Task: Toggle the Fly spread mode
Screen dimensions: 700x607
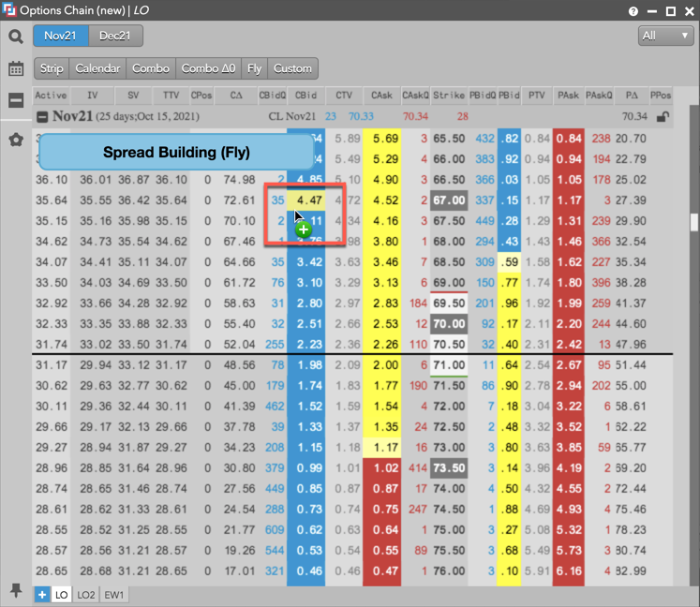Action: point(254,68)
